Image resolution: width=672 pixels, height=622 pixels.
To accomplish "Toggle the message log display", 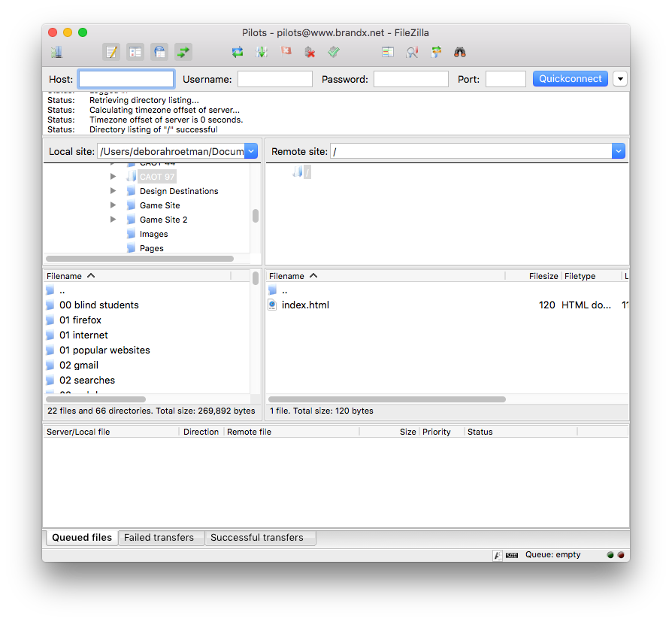I will (x=111, y=53).
